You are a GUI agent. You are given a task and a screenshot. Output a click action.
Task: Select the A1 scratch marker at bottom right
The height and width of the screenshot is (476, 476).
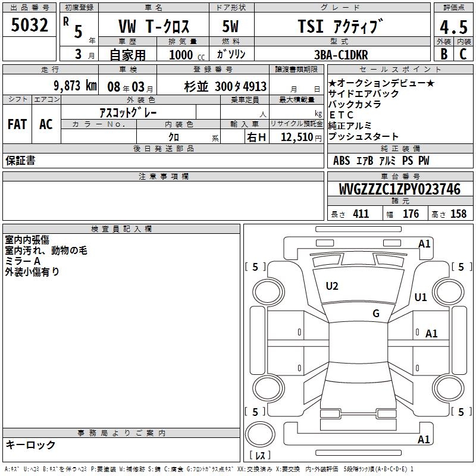tap(424, 440)
